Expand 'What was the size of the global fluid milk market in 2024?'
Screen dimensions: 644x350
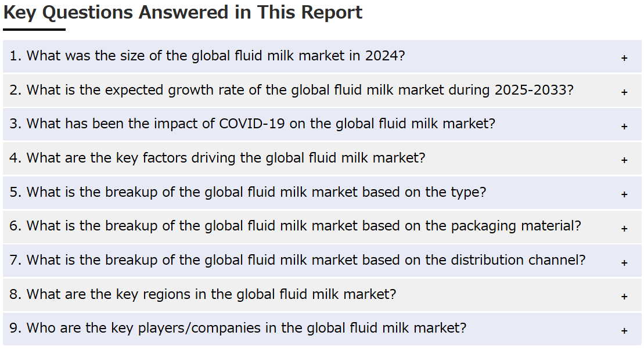[x=322, y=56]
